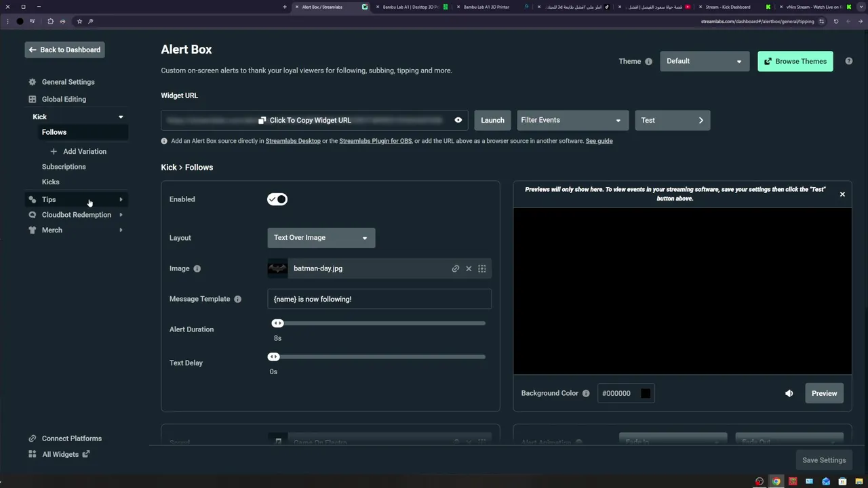This screenshot has height=488, width=868.
Task: Expand the Cloudbot Redemption section arrow
Action: pos(121,215)
